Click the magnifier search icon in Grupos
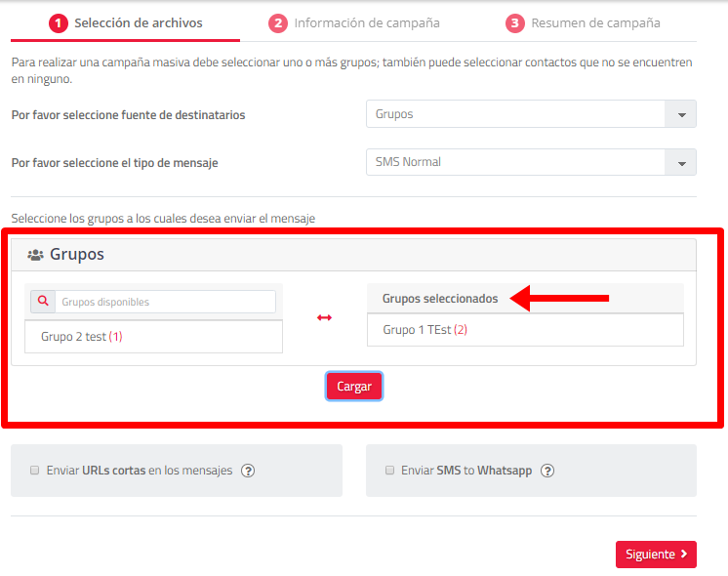 coord(43,302)
